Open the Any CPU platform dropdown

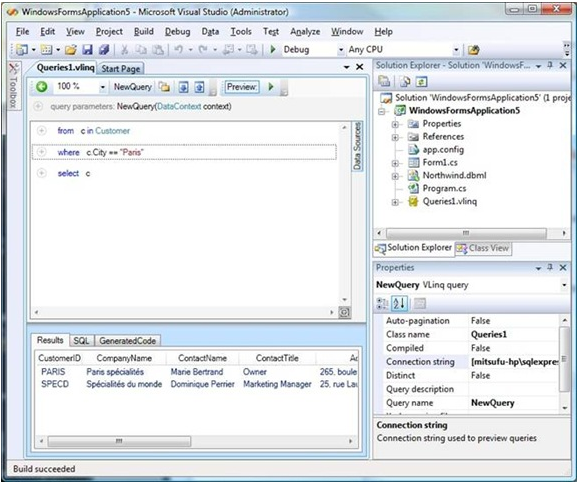click(456, 50)
